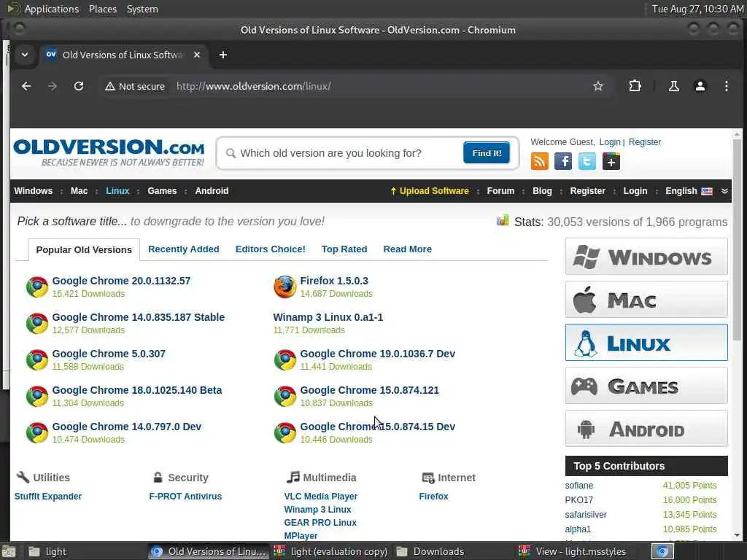
Task: Close the Old Versions of Linux tab
Action: 197,55
